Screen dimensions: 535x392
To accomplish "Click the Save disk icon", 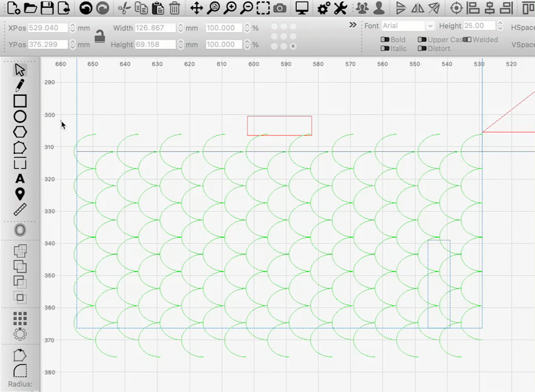I will pos(47,8).
